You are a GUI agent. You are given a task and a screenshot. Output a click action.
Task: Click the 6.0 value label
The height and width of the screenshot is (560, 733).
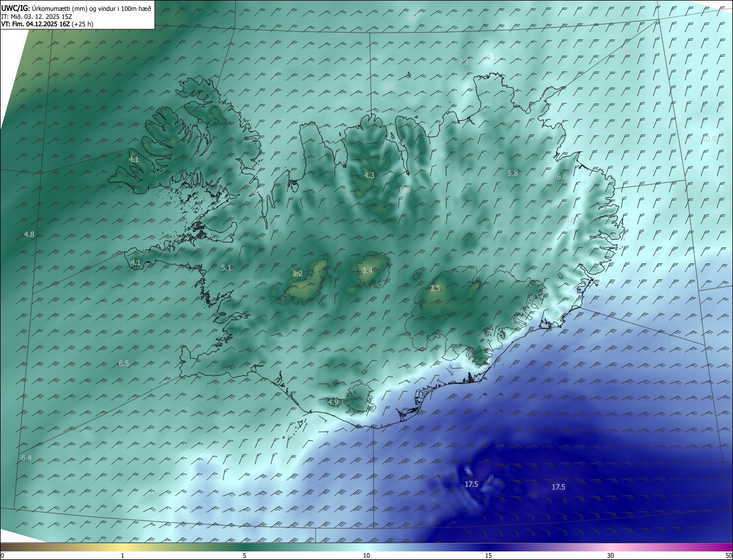coord(562,177)
